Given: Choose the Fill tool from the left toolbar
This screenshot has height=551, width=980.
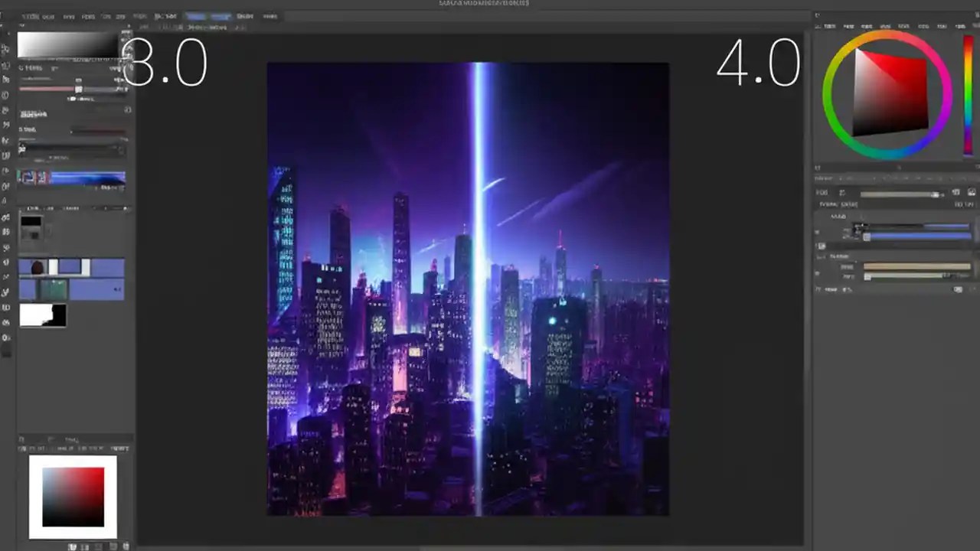Looking at the screenshot, I should 6,218.
